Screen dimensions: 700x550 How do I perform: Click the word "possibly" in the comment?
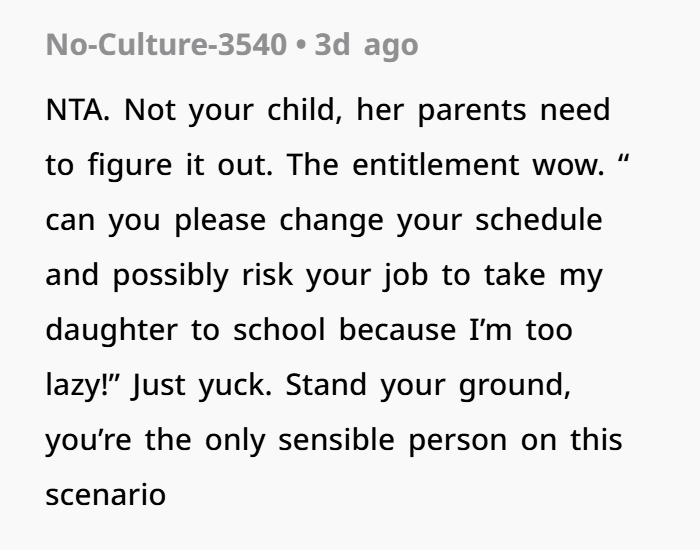click(173, 275)
